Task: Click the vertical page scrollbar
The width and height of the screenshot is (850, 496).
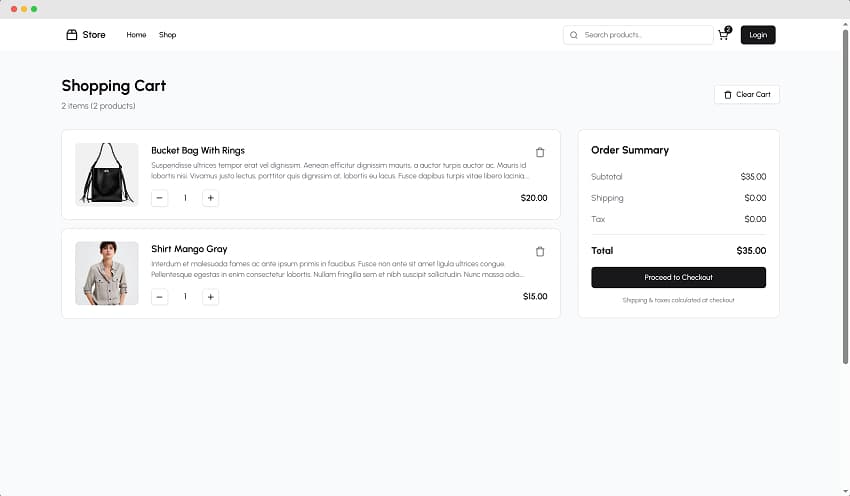Action: [845, 196]
